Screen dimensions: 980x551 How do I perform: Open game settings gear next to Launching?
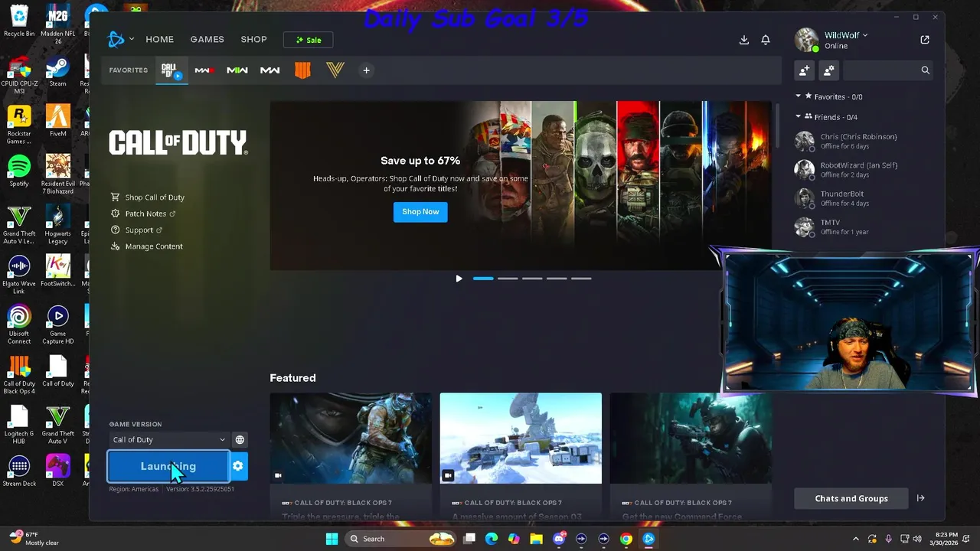tap(238, 466)
